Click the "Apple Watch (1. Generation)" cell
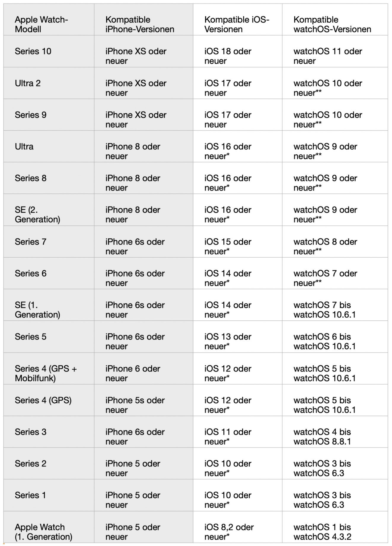The width and height of the screenshot is (392, 546). coord(43,532)
